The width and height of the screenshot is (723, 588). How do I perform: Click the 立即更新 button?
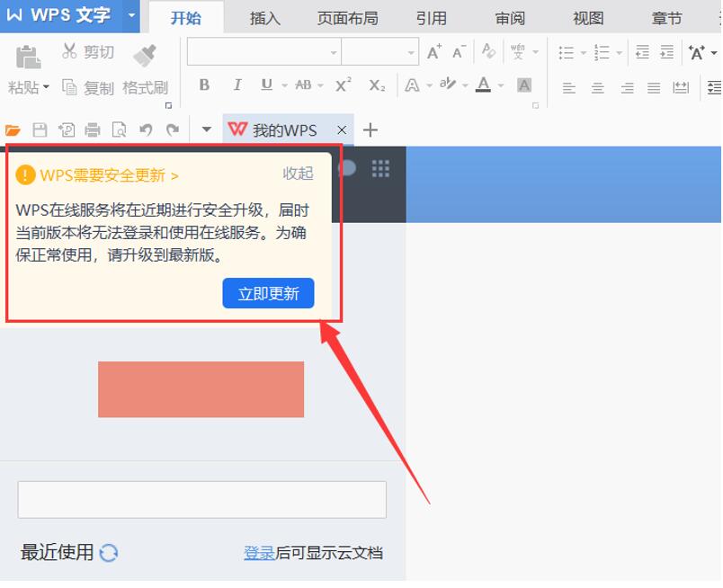(x=268, y=293)
